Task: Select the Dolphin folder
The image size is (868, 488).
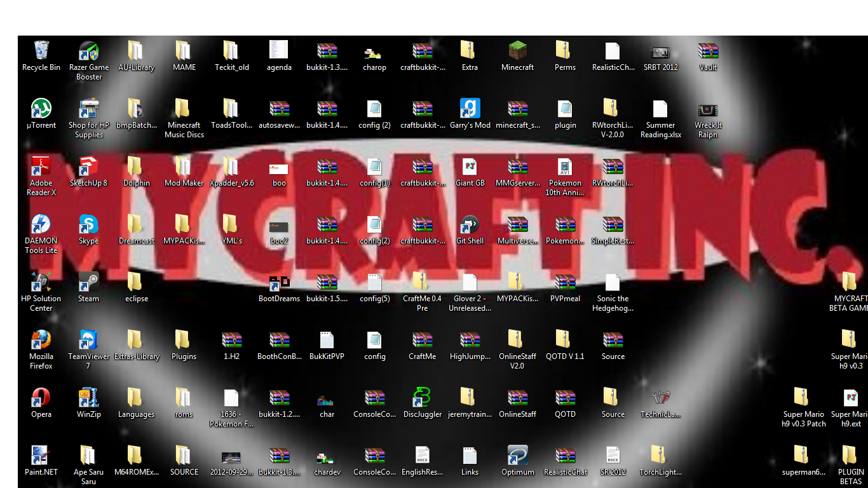Action: pos(135,166)
